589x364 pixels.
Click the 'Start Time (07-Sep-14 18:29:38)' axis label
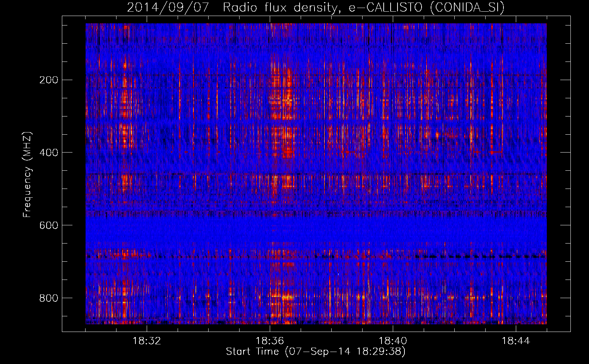coord(316,352)
